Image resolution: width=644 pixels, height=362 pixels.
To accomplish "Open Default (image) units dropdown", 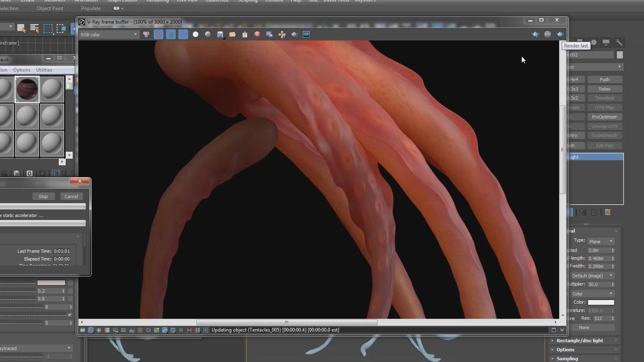I will pyautogui.click(x=593, y=276).
